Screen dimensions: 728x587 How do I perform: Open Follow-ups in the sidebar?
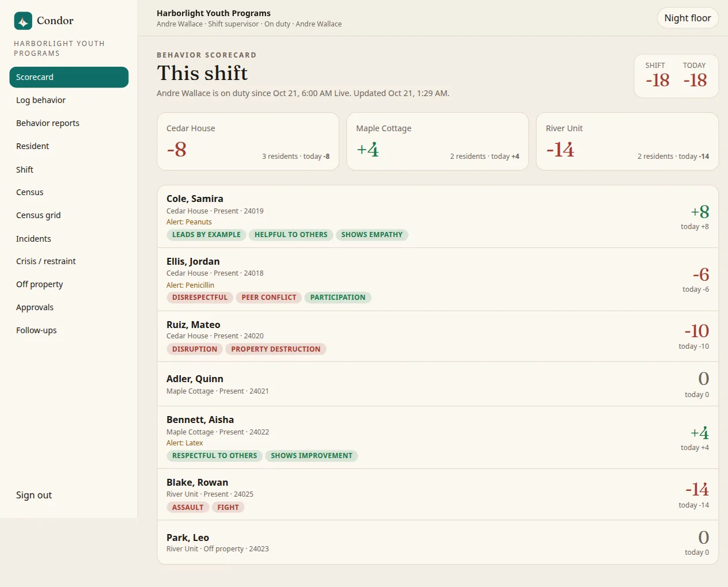[69, 330]
